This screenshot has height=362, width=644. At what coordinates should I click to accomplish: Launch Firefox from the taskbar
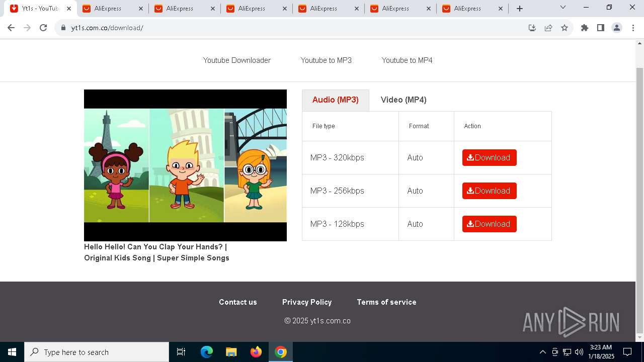pyautogui.click(x=256, y=352)
